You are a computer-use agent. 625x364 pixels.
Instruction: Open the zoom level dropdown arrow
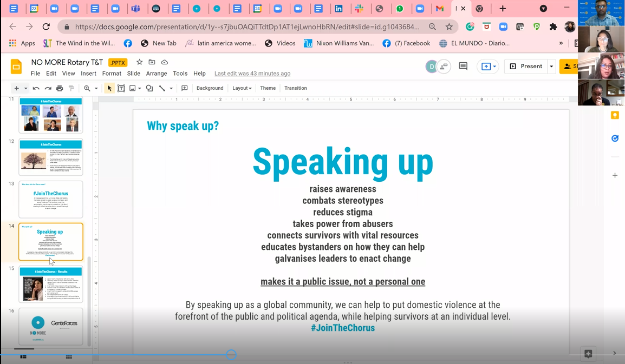96,88
